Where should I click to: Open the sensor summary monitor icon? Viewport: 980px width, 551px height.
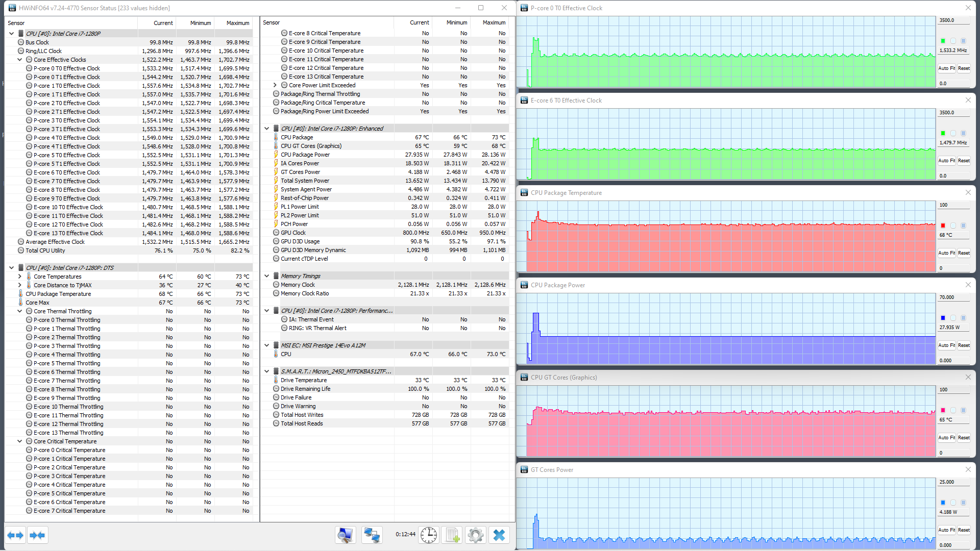(345, 535)
